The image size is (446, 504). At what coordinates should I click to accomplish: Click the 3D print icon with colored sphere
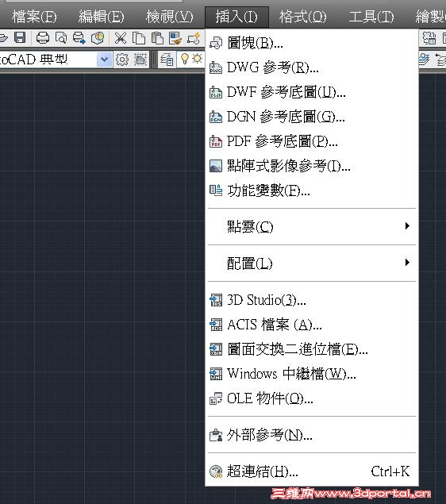98,38
